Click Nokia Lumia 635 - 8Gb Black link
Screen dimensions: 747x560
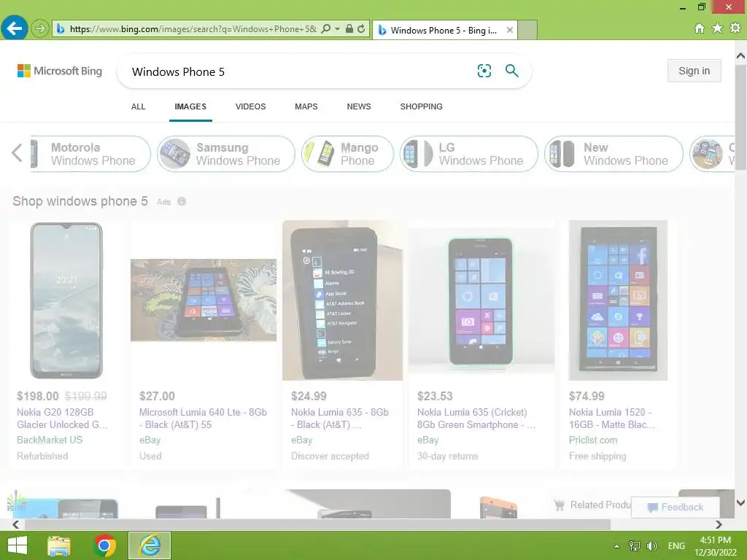coord(340,419)
